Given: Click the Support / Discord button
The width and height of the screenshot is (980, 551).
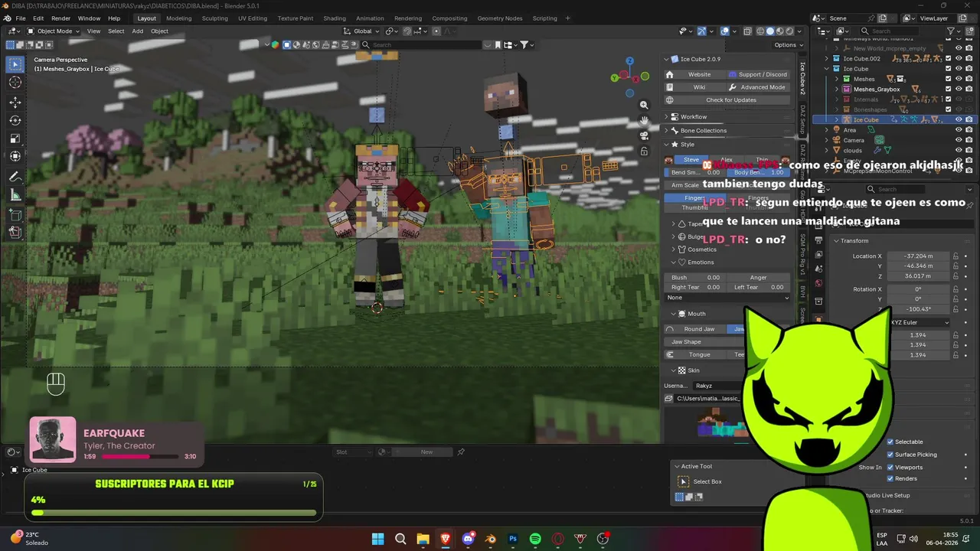Looking at the screenshot, I should pos(758,74).
